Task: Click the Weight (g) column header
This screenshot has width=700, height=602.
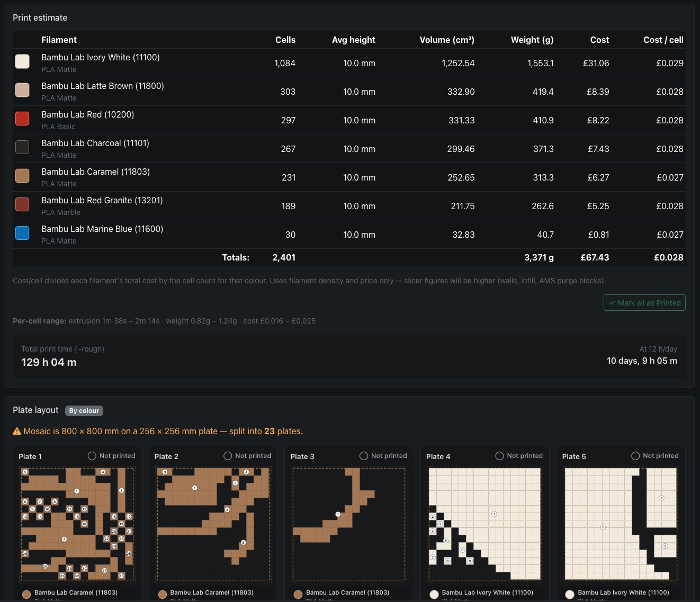Action: point(532,40)
